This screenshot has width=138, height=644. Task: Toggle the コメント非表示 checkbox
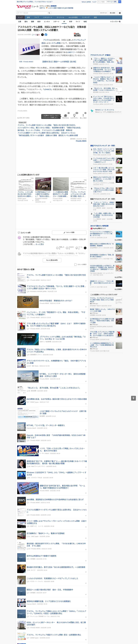click(75, 264)
